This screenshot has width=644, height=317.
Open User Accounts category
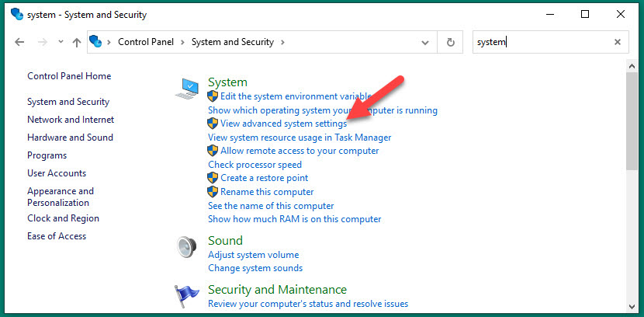(x=57, y=173)
